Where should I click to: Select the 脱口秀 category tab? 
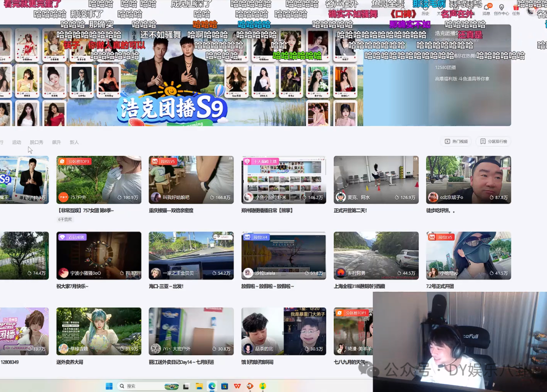[36, 142]
